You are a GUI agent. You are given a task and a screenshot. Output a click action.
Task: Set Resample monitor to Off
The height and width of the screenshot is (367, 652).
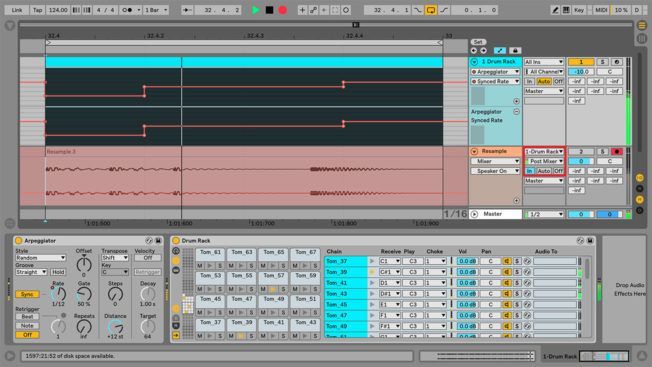click(x=558, y=171)
